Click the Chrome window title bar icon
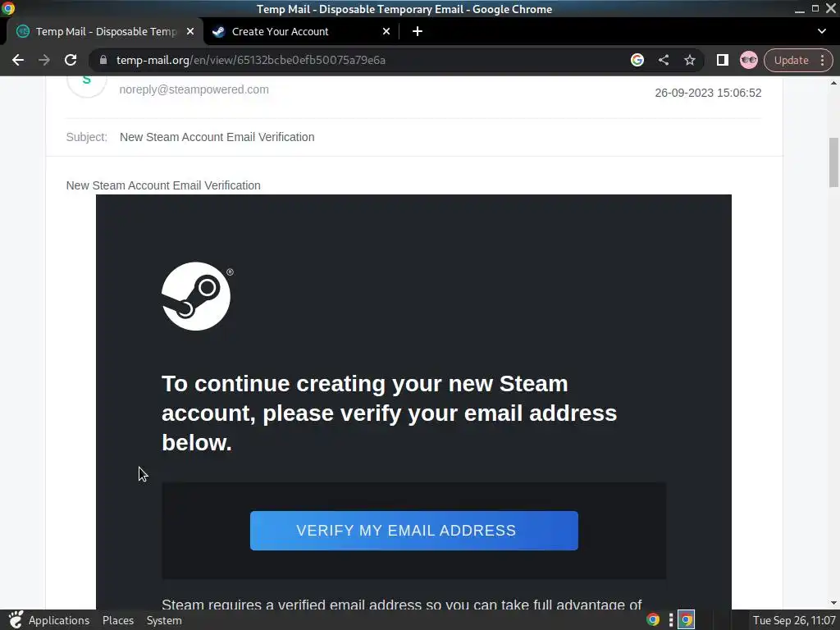Viewport: 840px width, 630px height. [8, 8]
